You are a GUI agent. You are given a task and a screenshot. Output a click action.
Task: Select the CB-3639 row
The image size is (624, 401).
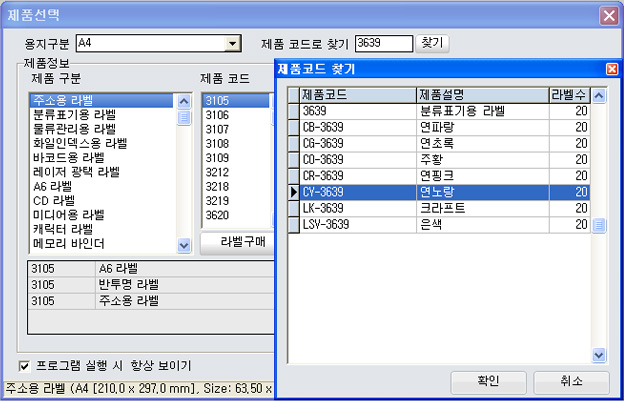click(x=439, y=127)
